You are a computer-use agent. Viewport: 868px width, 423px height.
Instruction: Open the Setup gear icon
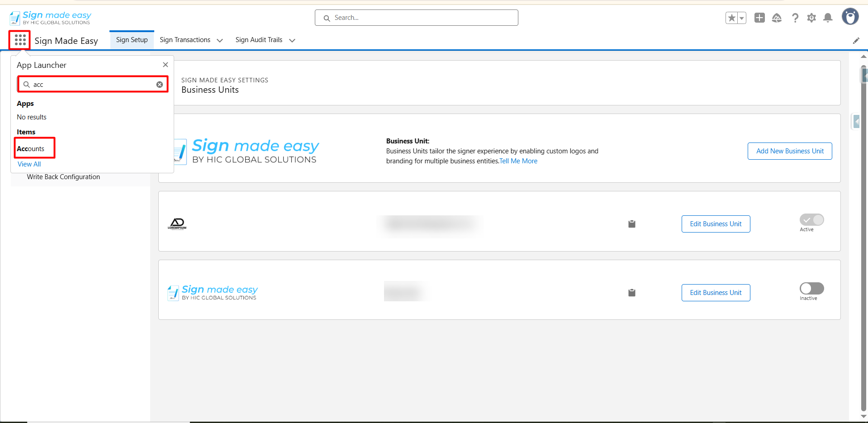pyautogui.click(x=811, y=18)
